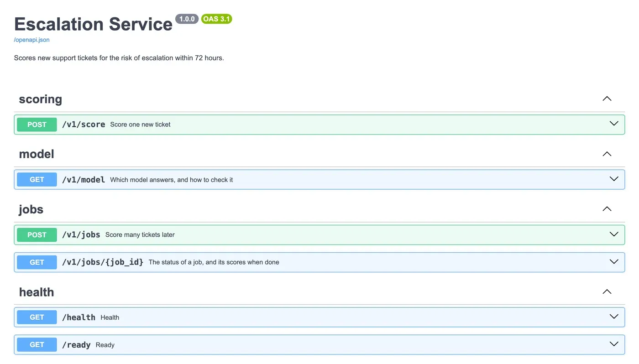Click the /v1/score path text
Screen dimensions: 639x364
click(x=84, y=125)
